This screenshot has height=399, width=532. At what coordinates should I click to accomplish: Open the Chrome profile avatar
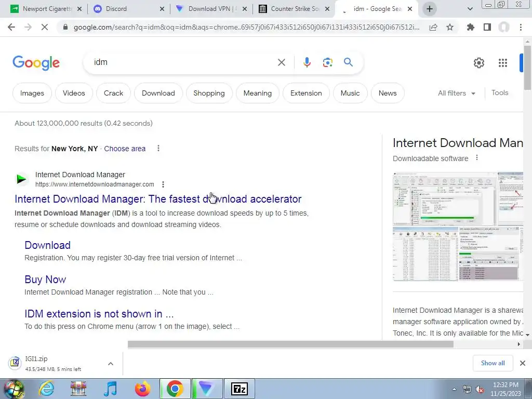click(x=504, y=27)
